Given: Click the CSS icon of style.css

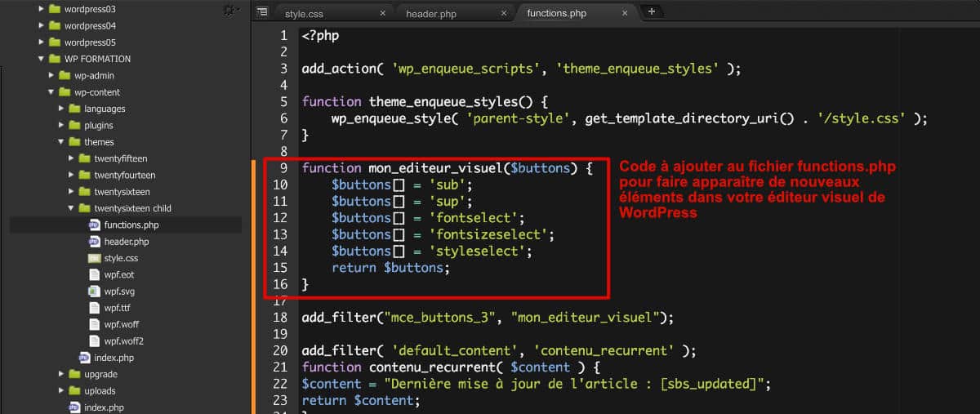Looking at the screenshot, I should pos(94,258).
